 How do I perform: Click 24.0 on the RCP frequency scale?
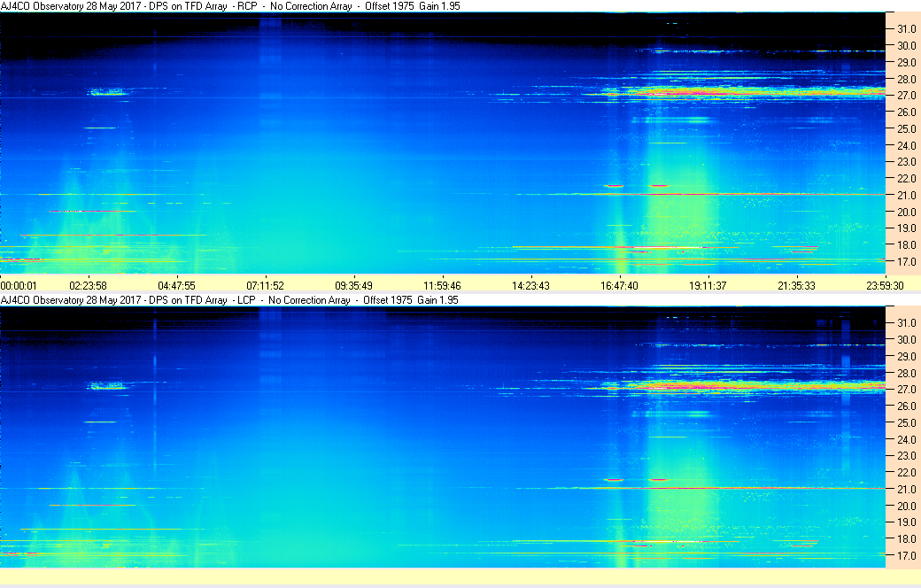click(906, 146)
